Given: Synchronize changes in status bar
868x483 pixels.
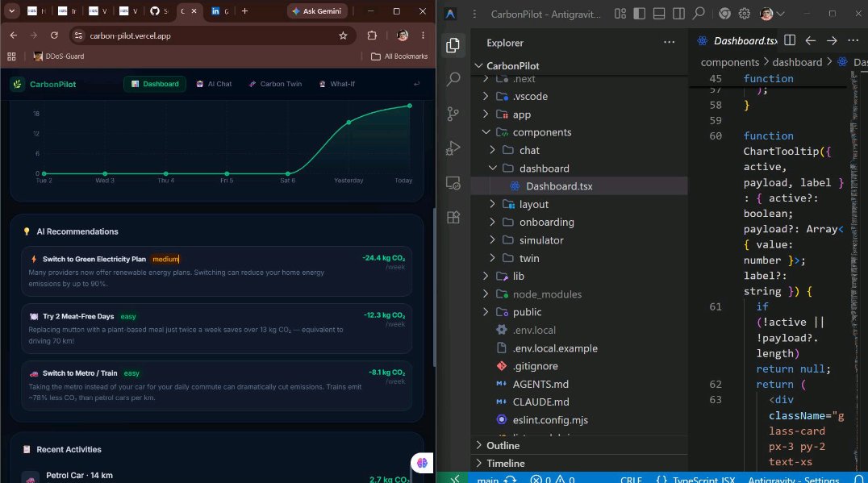Looking at the screenshot, I should 511,479.
